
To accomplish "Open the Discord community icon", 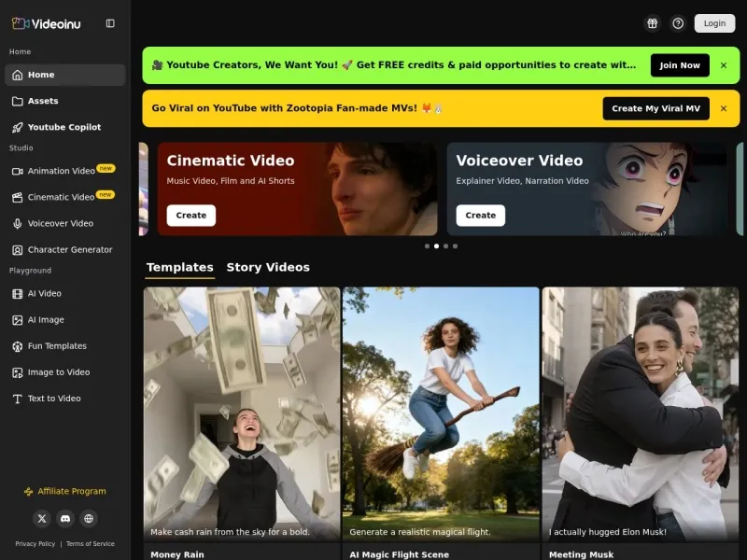I will (65, 518).
